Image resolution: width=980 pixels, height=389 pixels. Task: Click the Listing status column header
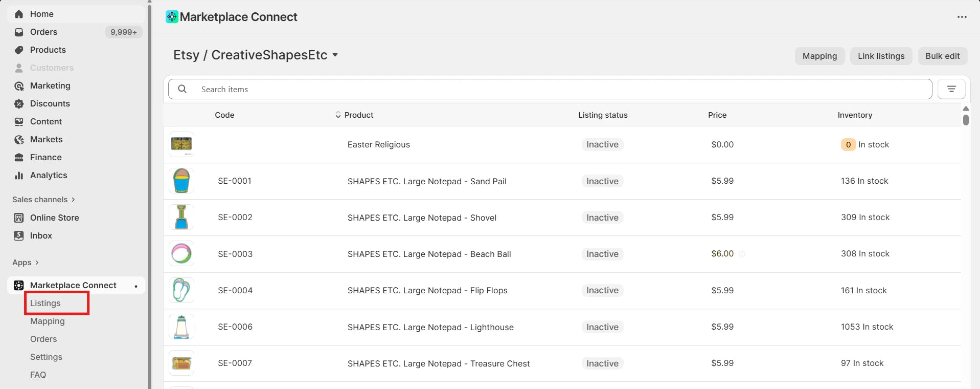pyautogui.click(x=603, y=115)
